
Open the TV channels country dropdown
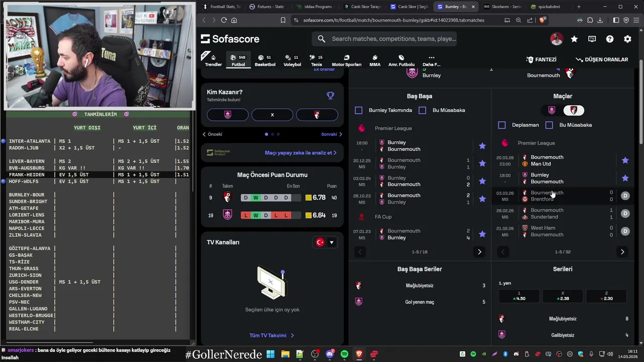[325, 242]
